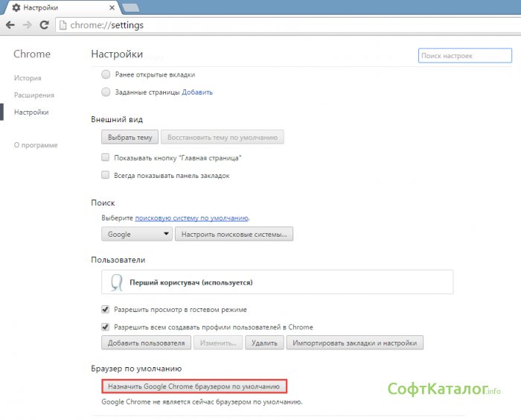This screenshot has height=420, width=521.
Task: Uncheck "Разрешить просмотр в гостевом режиме"
Action: (x=106, y=309)
